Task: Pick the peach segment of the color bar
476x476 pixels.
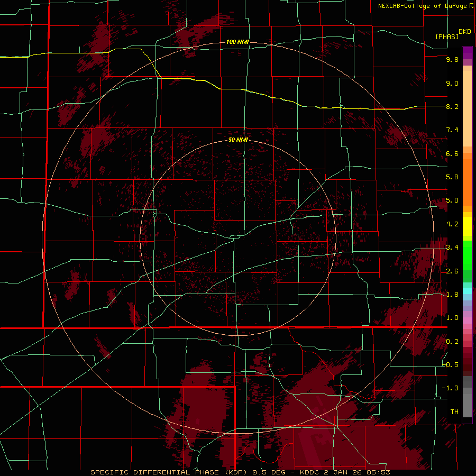Action: click(x=467, y=108)
